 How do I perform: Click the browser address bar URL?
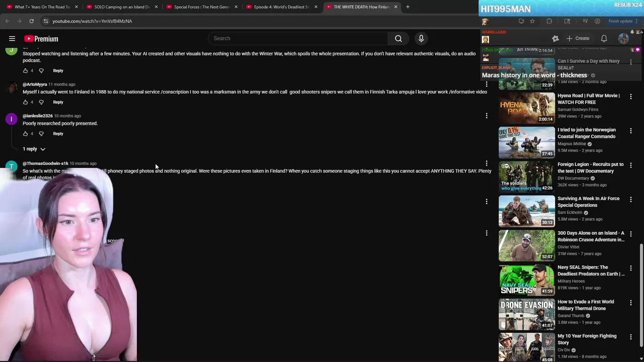point(92,21)
